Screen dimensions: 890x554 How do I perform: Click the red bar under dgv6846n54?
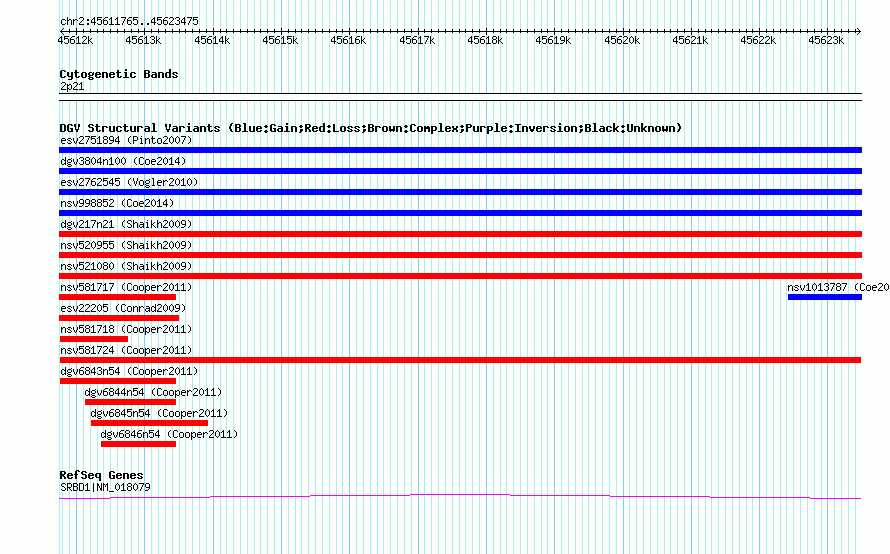point(138,444)
